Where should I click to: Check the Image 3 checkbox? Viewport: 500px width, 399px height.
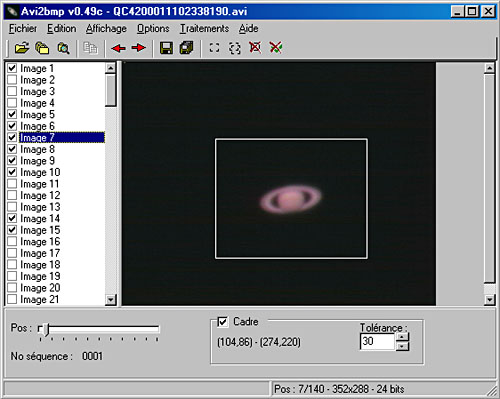pos(12,91)
